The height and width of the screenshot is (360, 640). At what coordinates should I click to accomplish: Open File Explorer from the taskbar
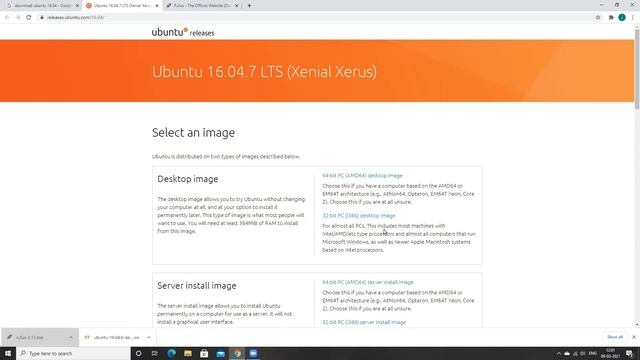(x=188, y=353)
